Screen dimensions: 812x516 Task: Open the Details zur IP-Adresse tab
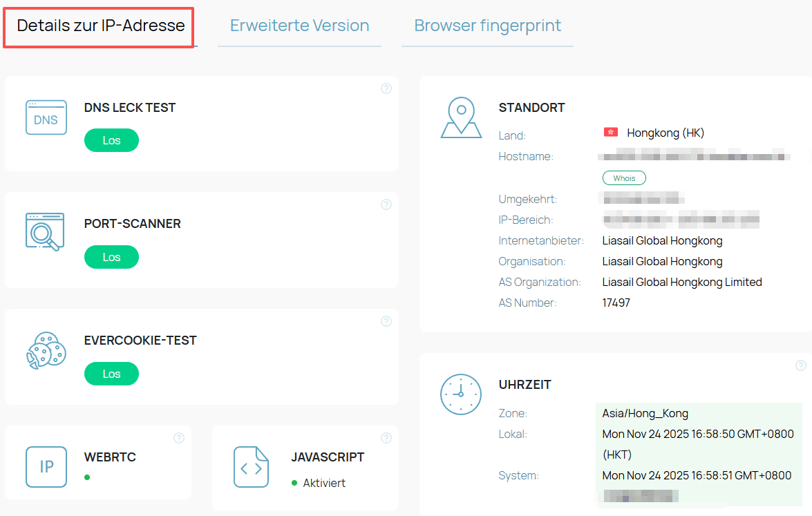100,26
